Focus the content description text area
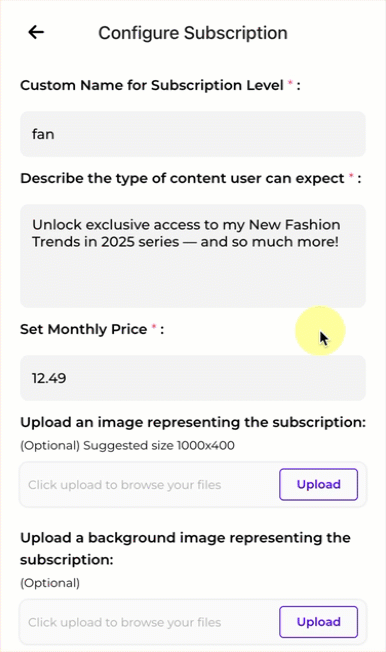This screenshot has width=386, height=652. (x=193, y=256)
